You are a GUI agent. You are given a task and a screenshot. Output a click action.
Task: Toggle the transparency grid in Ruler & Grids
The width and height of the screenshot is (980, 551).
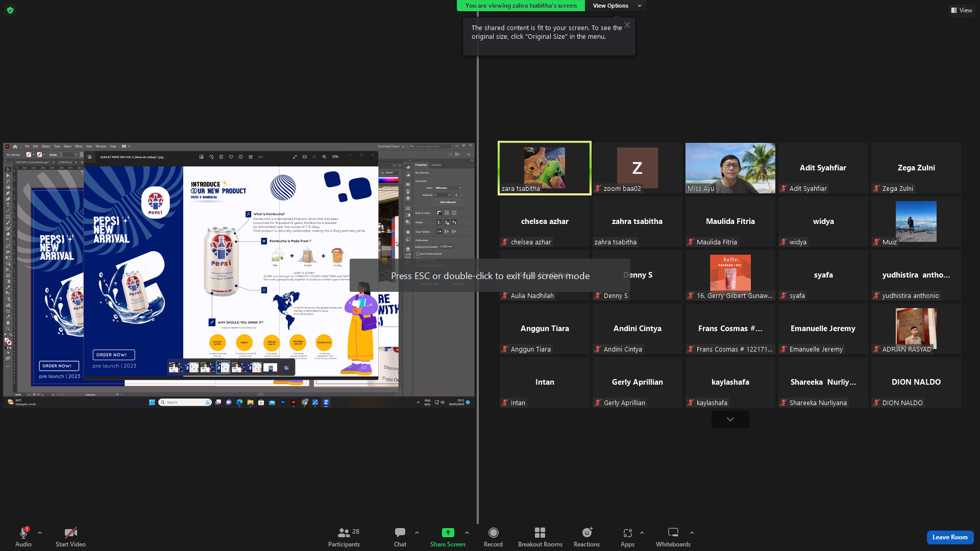pos(454,213)
